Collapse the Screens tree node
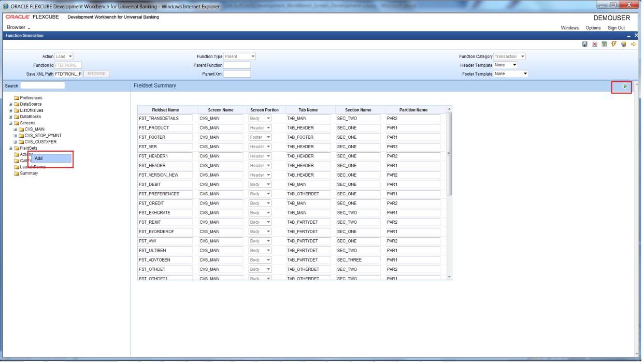The height and width of the screenshot is (362, 644). click(11, 123)
